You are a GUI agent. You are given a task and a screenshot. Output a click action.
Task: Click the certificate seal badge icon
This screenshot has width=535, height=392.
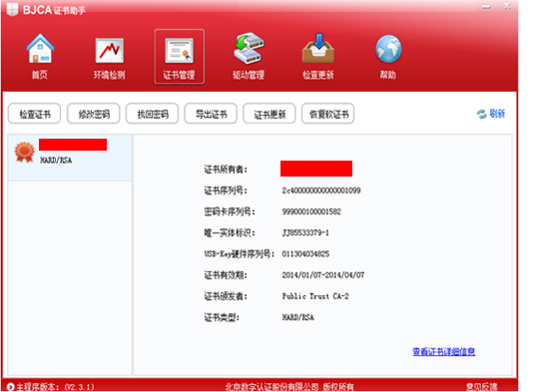(25, 152)
